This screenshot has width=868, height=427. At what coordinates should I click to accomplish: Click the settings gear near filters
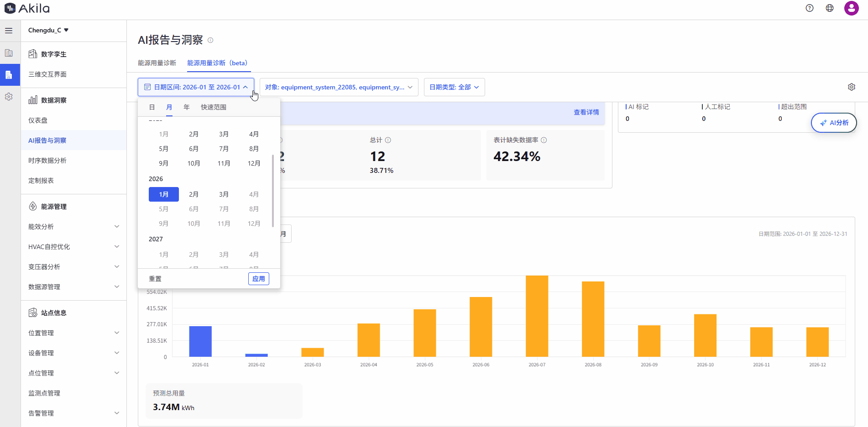tap(851, 87)
